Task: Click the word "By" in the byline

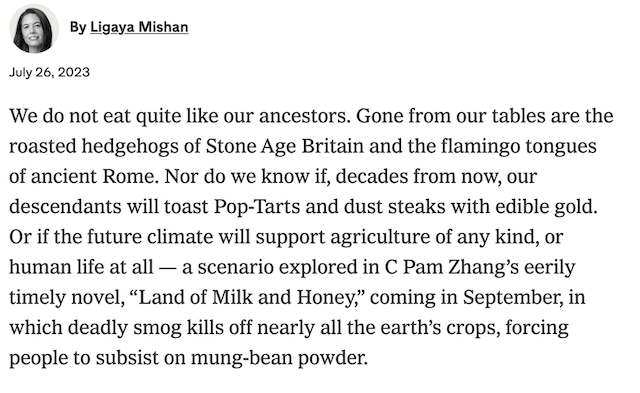Action: click(x=78, y=27)
